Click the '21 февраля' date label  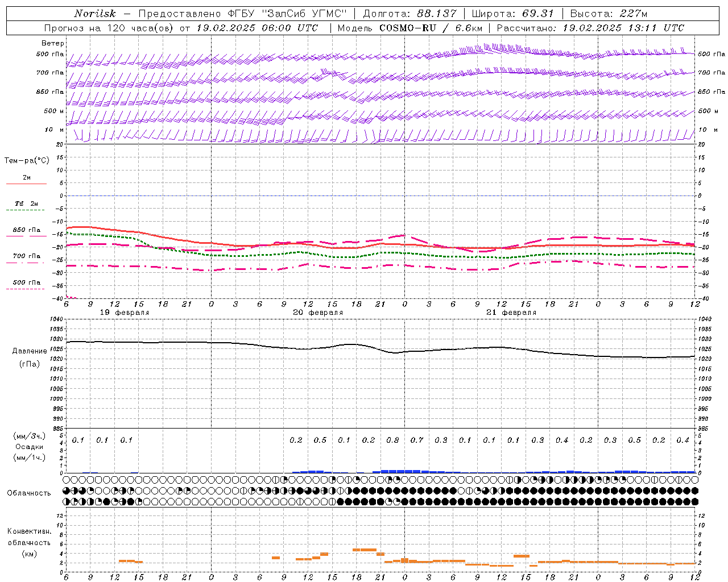(x=511, y=313)
